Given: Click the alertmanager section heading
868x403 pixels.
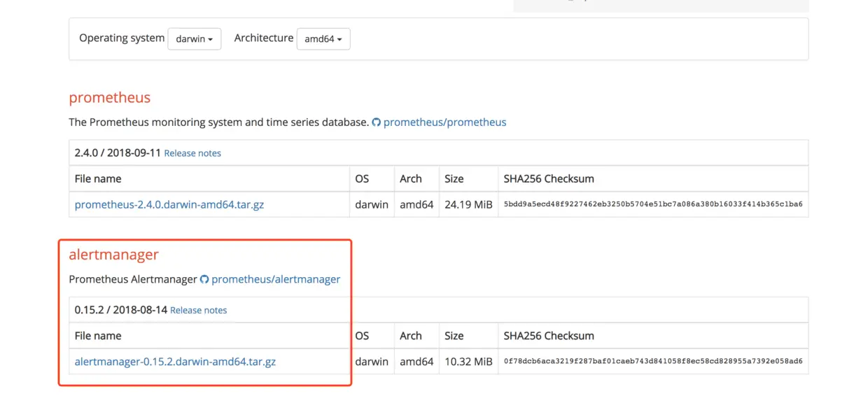Looking at the screenshot, I should pyautogui.click(x=114, y=255).
